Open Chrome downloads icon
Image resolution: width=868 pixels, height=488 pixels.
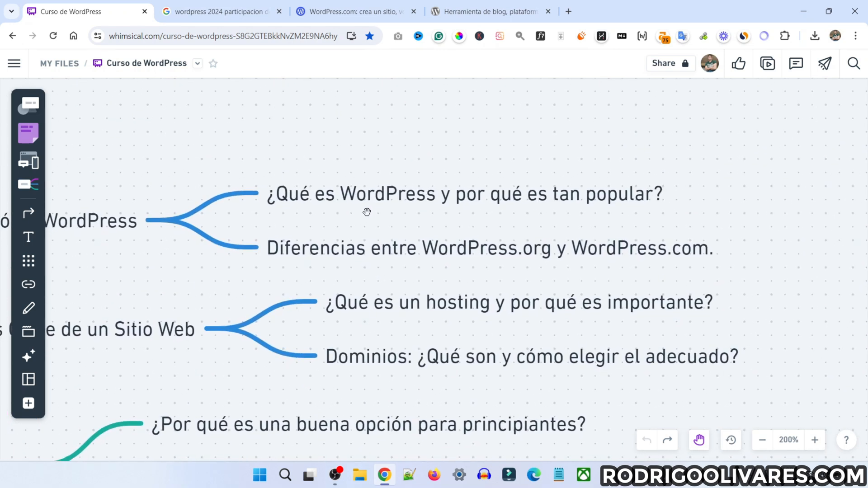point(815,36)
